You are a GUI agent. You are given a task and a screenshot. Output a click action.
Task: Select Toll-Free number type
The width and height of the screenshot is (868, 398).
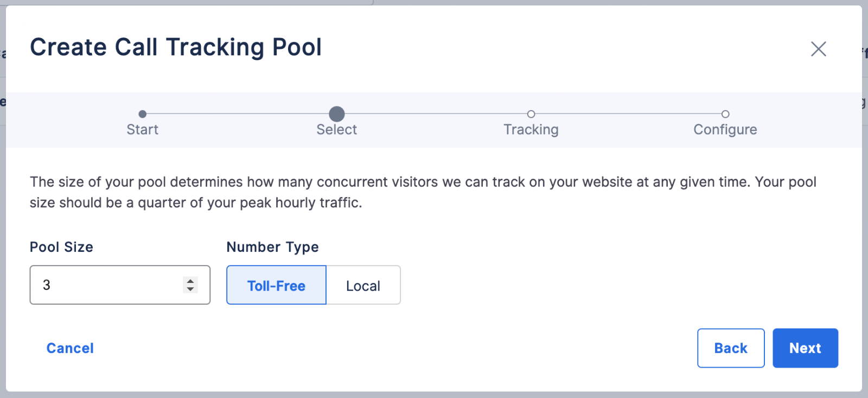coord(276,285)
